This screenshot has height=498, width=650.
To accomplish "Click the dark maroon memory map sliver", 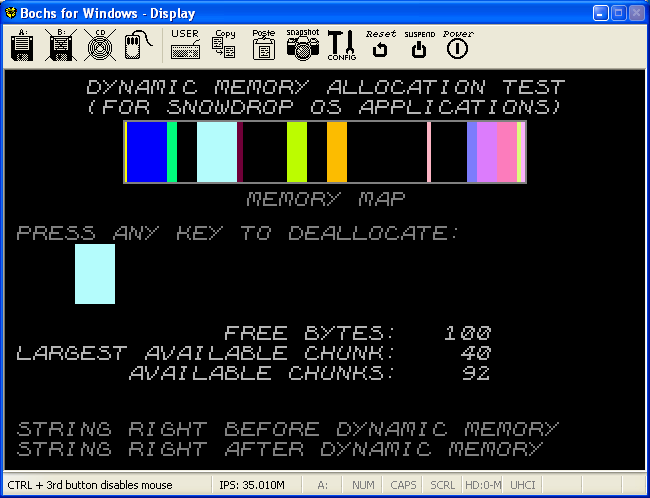I will click(240, 152).
